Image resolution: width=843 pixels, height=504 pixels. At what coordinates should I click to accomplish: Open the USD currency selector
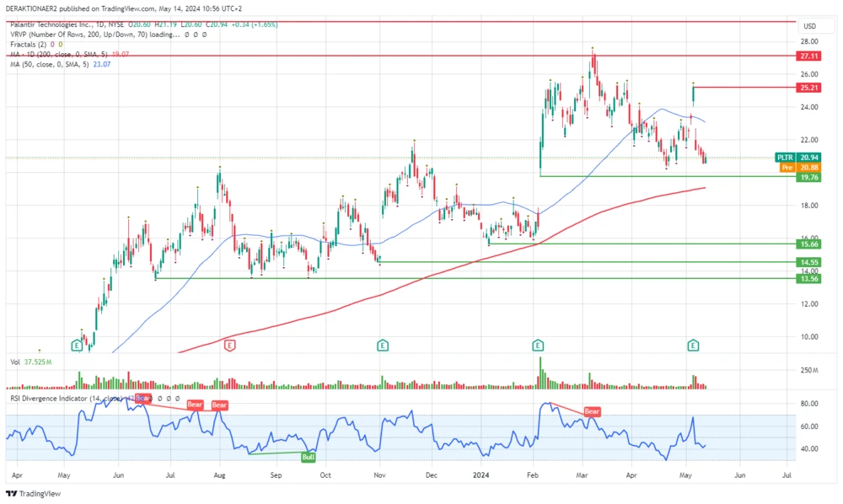811,26
